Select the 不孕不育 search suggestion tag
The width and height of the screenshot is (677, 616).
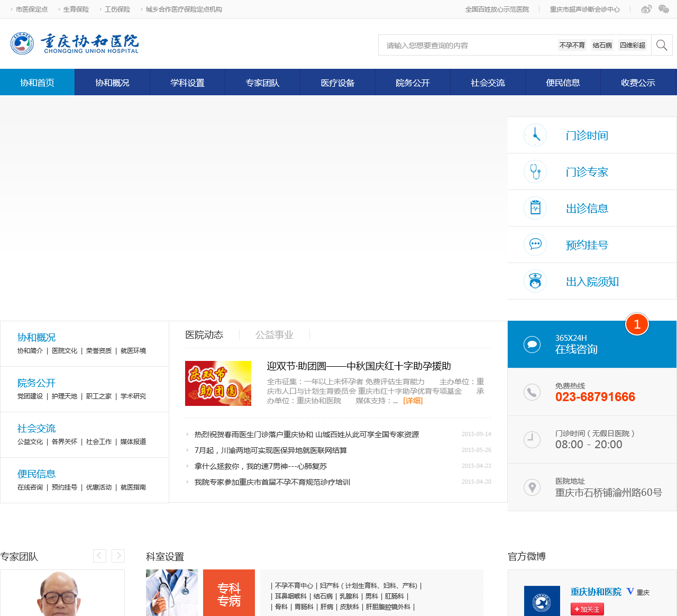pos(572,46)
